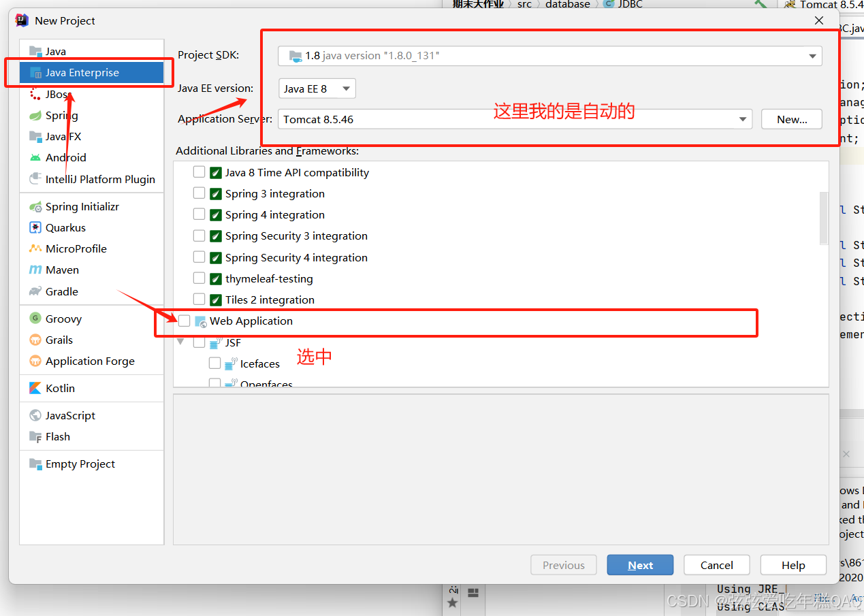864x616 pixels.
Task: Select IntelliJ Platform Plugin icon
Action: click(35, 179)
